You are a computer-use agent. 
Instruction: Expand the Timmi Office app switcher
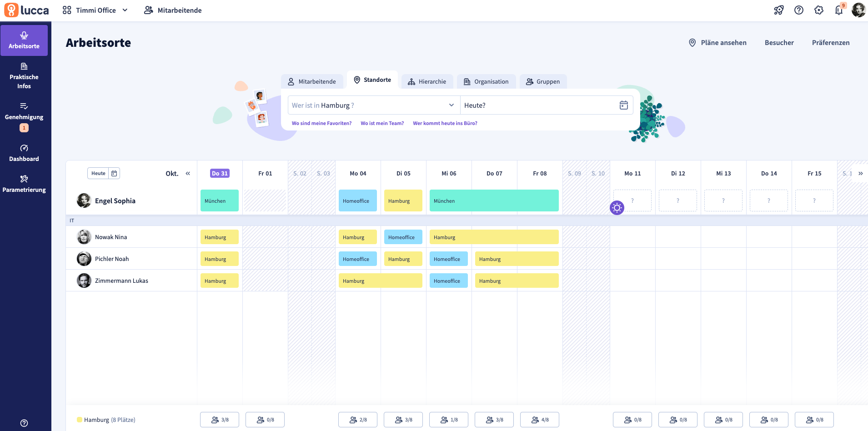pyautogui.click(x=95, y=10)
